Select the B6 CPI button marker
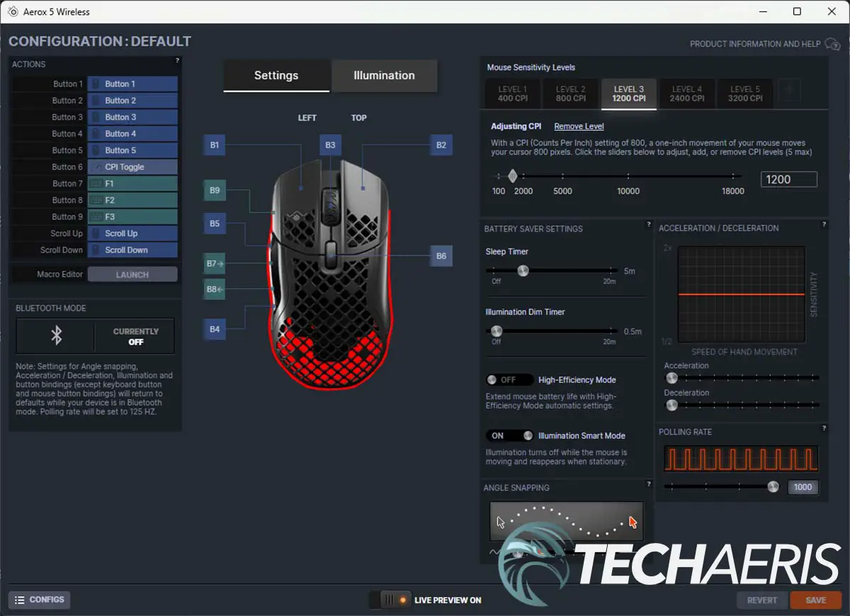Screen dimensions: 850x616 tap(441, 256)
